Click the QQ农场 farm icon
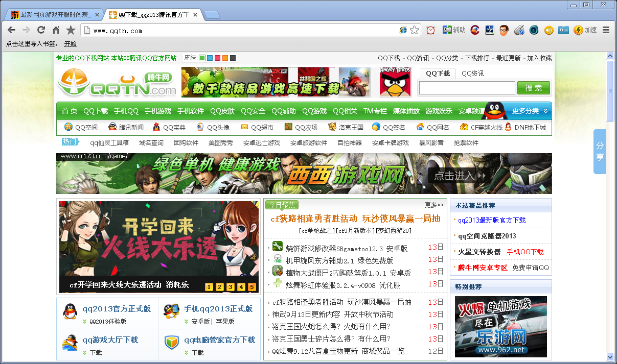 coord(288,127)
